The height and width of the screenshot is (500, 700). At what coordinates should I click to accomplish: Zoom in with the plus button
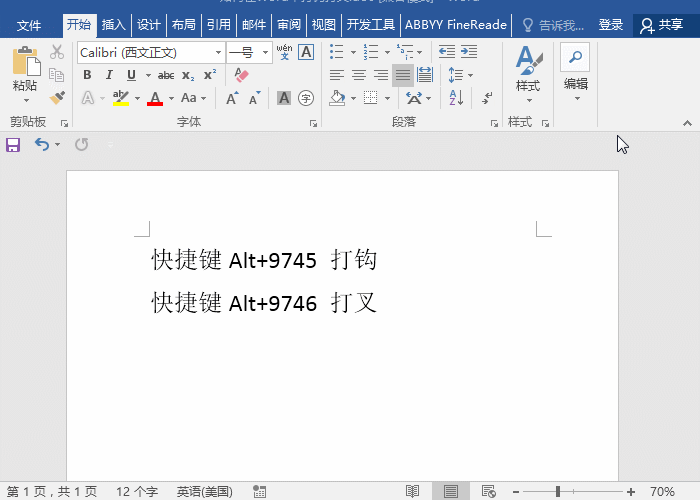pyautogui.click(x=631, y=492)
